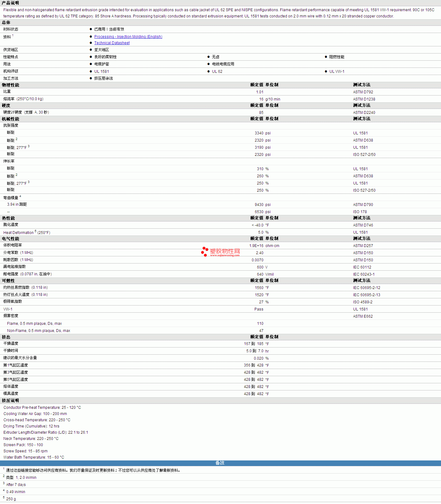The image size is (441, 504).
Task: Select the 0.0070 dissipation factor value
Action: coord(258,260)
